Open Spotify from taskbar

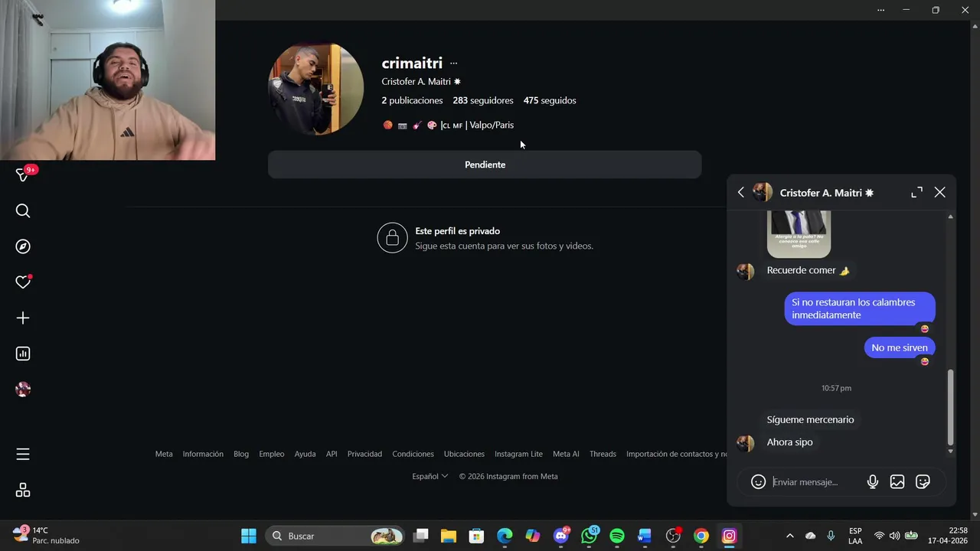coord(617,536)
